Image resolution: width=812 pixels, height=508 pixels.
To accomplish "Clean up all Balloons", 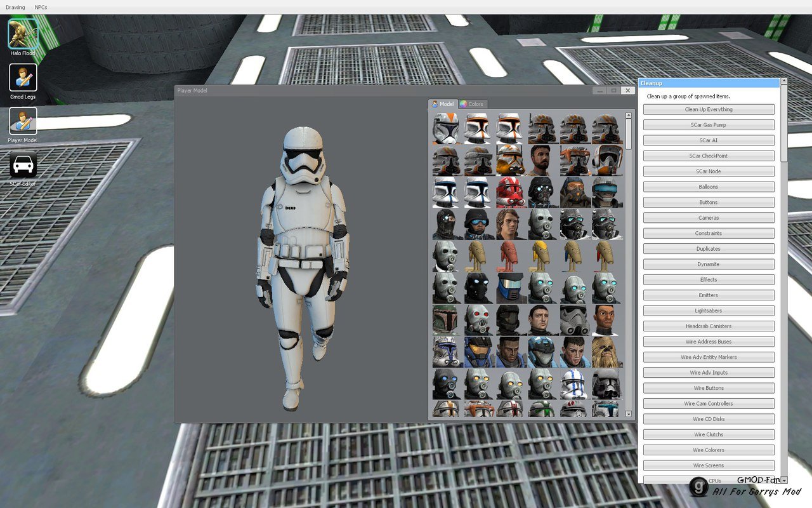I will (x=709, y=187).
